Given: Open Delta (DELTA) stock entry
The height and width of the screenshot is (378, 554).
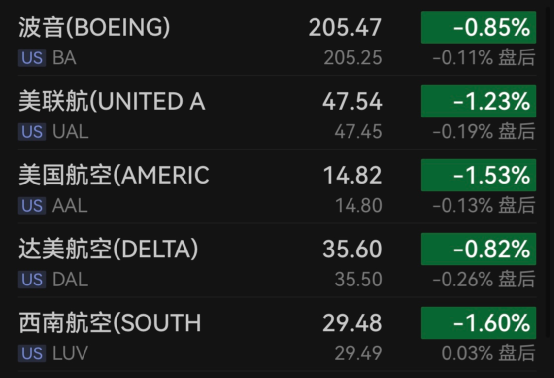Looking at the screenshot, I should pyautogui.click(x=277, y=260).
